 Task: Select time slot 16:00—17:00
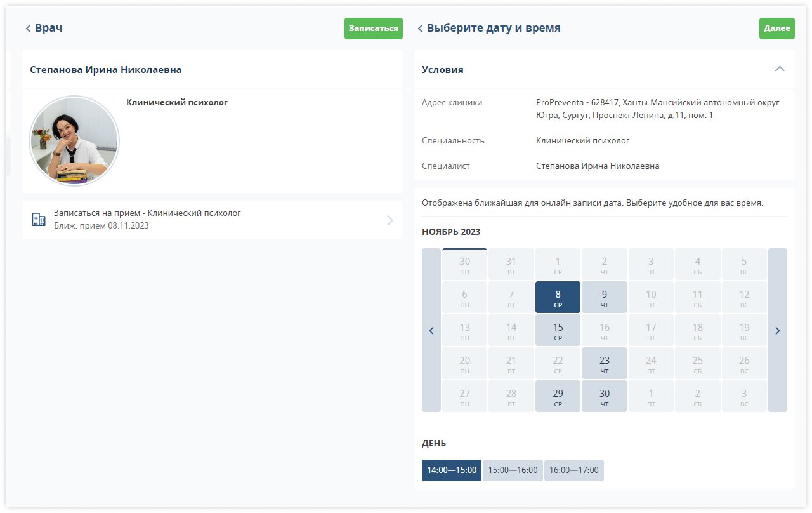pos(574,470)
